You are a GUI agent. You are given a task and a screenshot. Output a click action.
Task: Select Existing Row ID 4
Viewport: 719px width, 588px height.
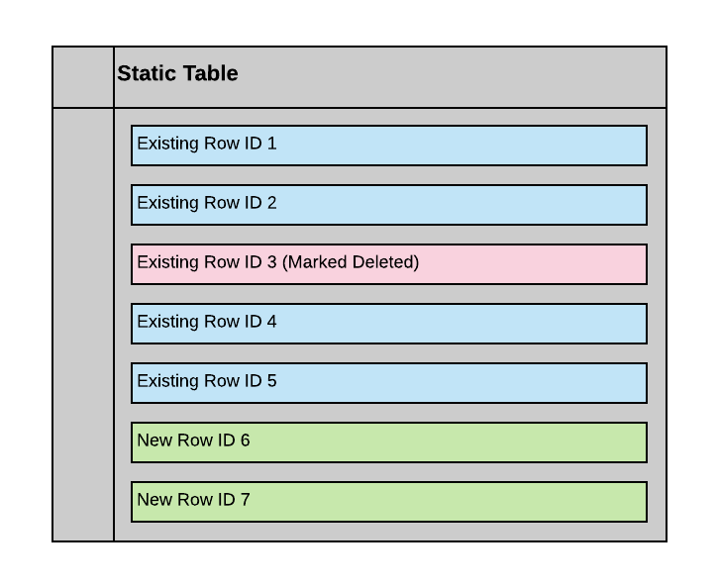(388, 324)
